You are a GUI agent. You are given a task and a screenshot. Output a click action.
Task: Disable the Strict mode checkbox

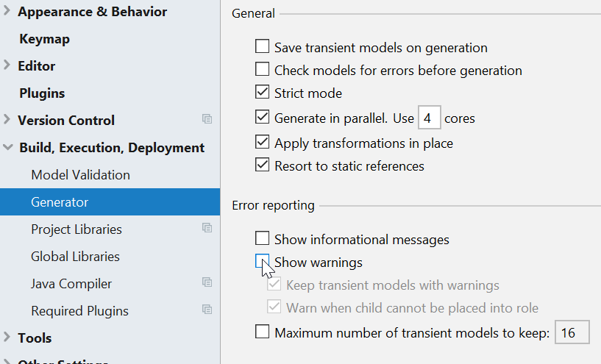click(x=263, y=93)
